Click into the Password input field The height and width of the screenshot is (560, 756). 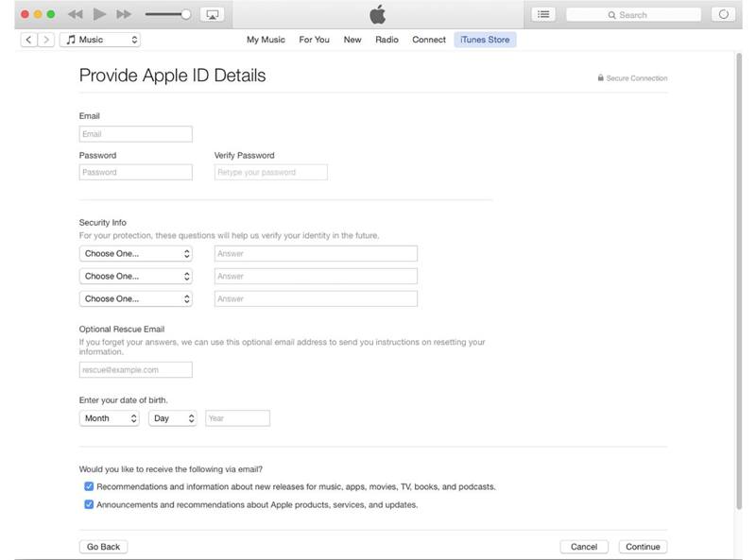135,172
